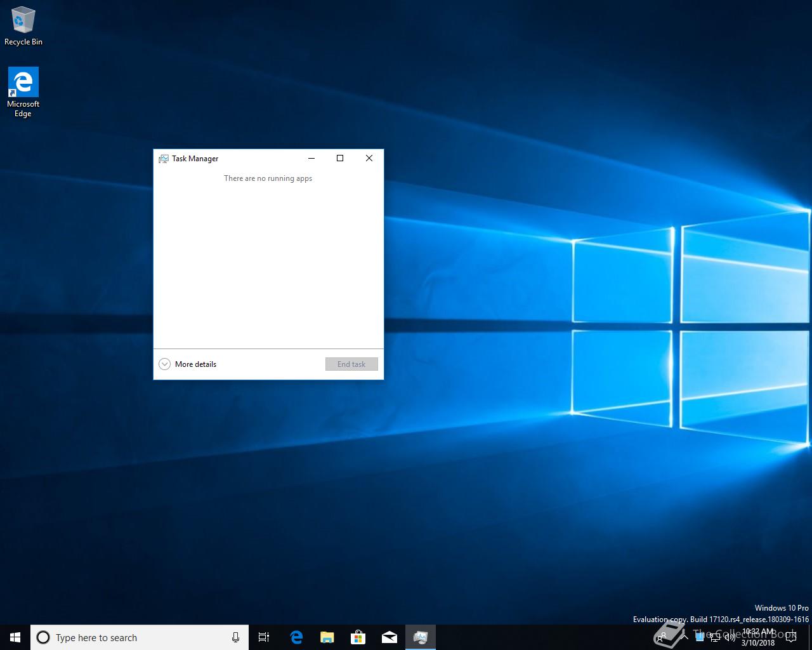Open the Action Center notifications icon

[791, 637]
